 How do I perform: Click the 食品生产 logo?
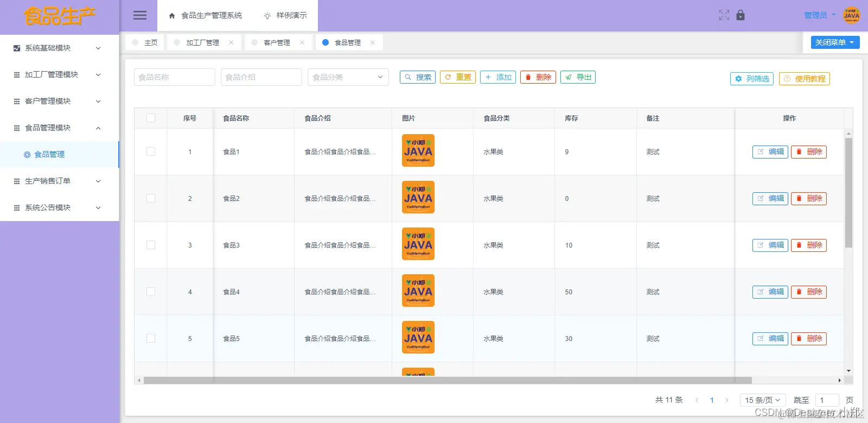click(60, 16)
